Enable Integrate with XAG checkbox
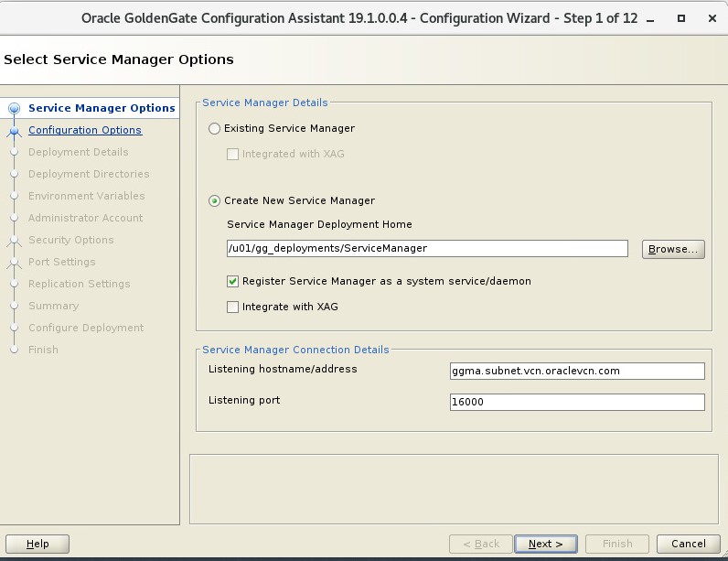This screenshot has height=561, width=728. point(232,307)
